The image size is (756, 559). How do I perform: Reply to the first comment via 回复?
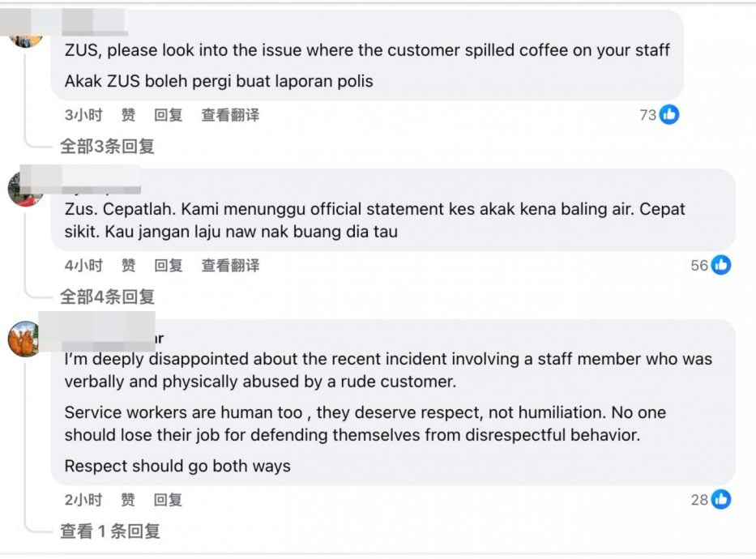(168, 115)
